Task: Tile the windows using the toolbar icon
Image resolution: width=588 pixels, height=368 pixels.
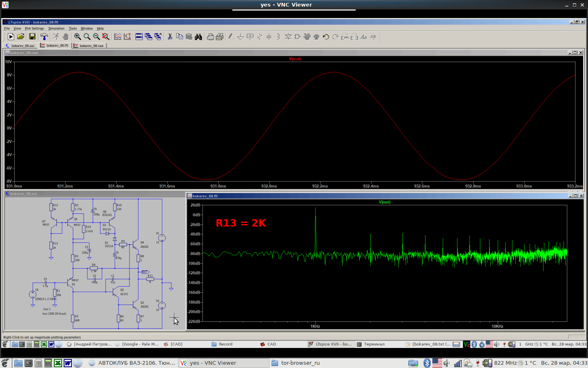Action: pyautogui.click(x=139, y=37)
